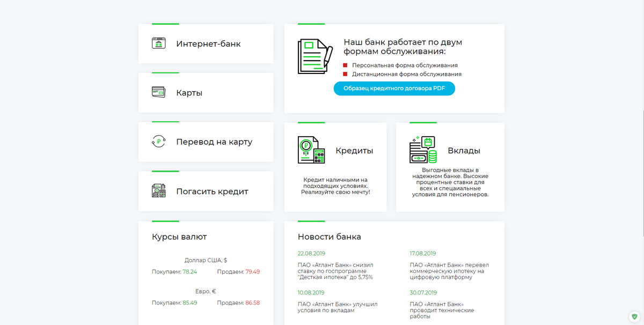Click the Доллар США, $ label
Viewport: 644px width, 325px height.
(x=206, y=260)
